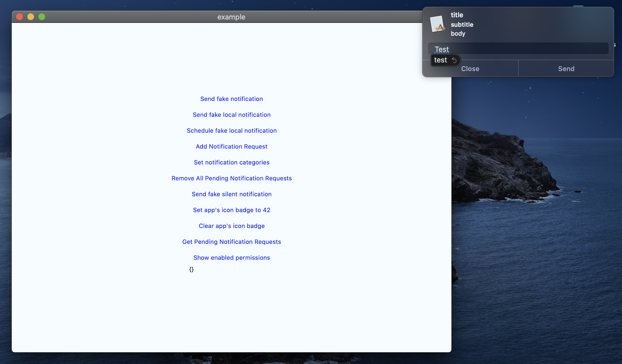Close the example window with red button

coord(20,17)
